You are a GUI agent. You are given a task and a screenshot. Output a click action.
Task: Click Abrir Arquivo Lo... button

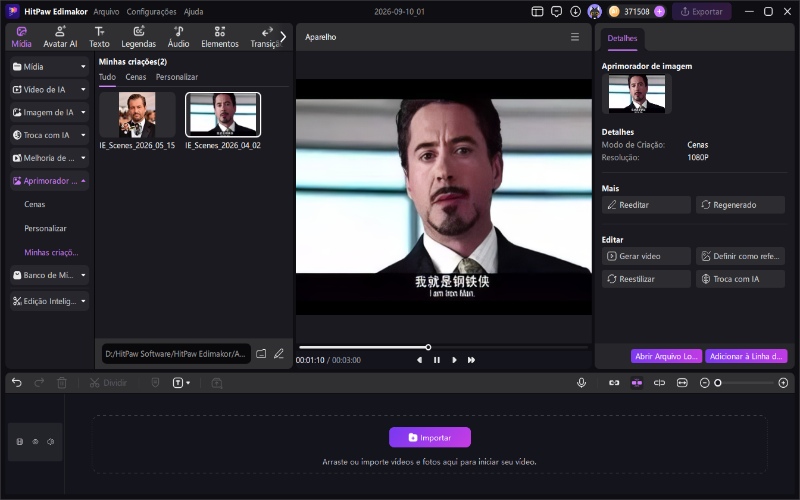click(666, 356)
